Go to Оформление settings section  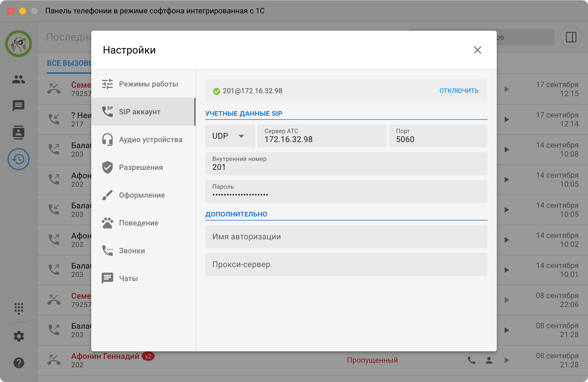click(x=143, y=195)
